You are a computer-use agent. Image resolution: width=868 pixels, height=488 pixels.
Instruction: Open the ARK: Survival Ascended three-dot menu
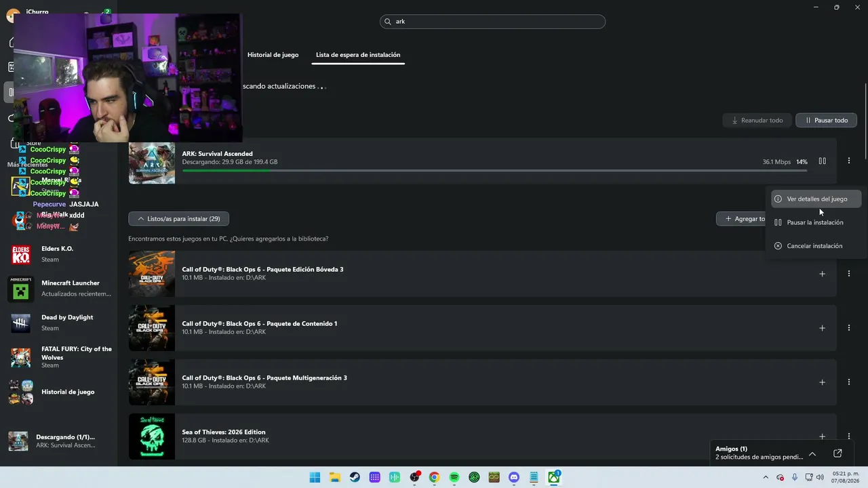[848, 161]
